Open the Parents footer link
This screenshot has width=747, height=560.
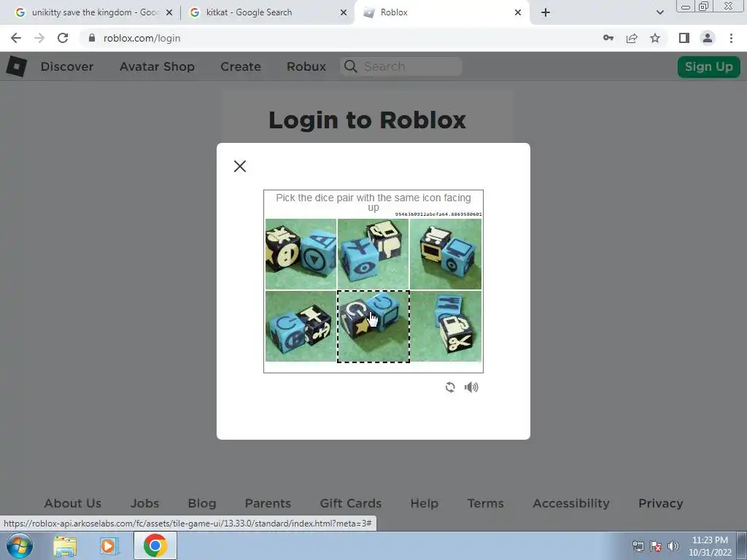[x=268, y=503]
